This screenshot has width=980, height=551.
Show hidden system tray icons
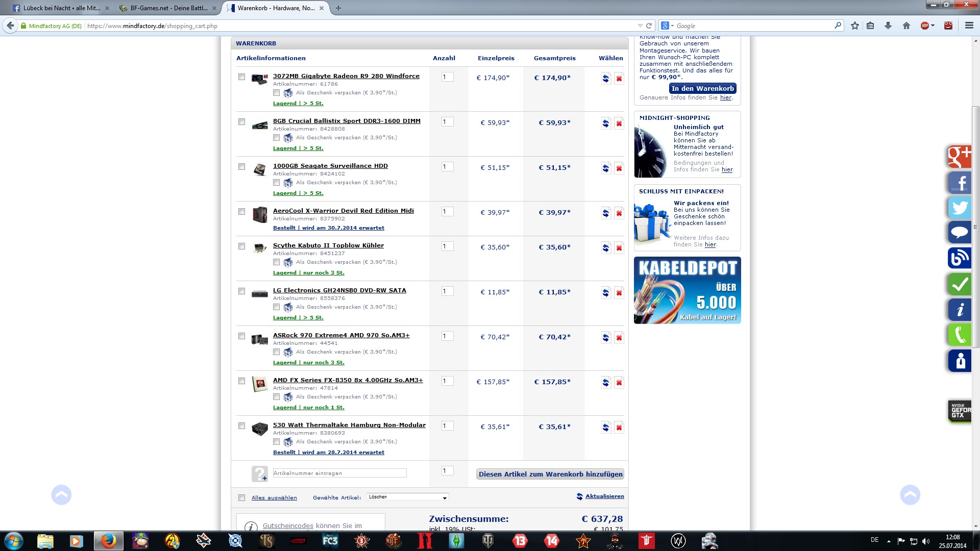[x=889, y=541]
